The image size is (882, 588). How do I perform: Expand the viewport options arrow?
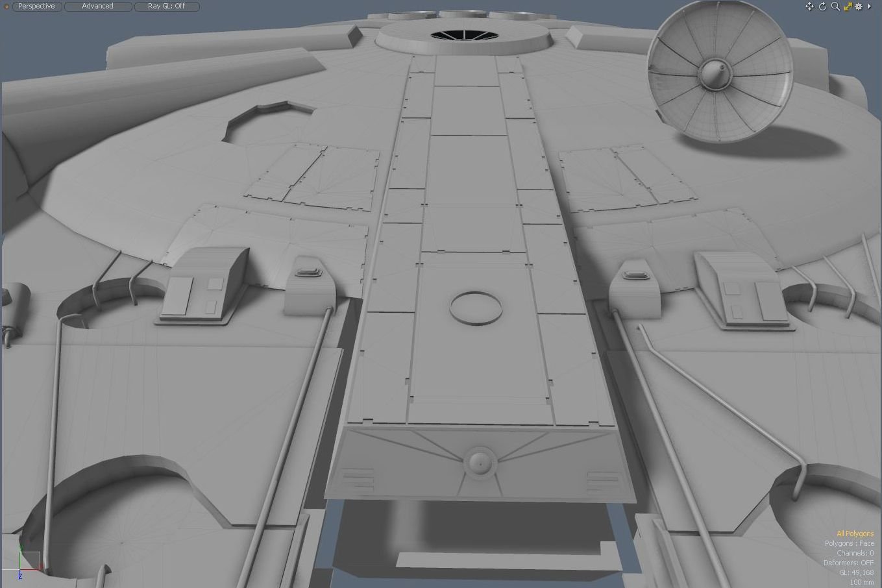tap(869, 6)
